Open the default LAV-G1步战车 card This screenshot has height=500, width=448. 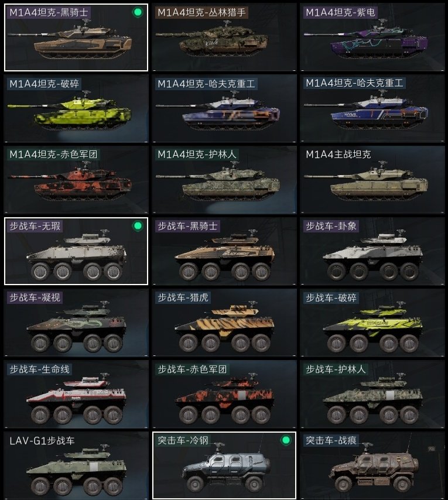[x=76, y=465]
